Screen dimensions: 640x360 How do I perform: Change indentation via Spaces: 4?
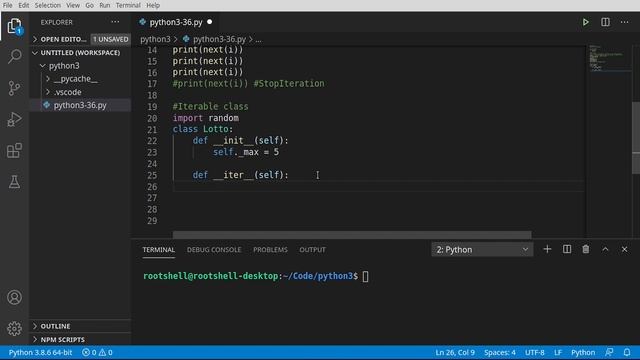pos(500,352)
